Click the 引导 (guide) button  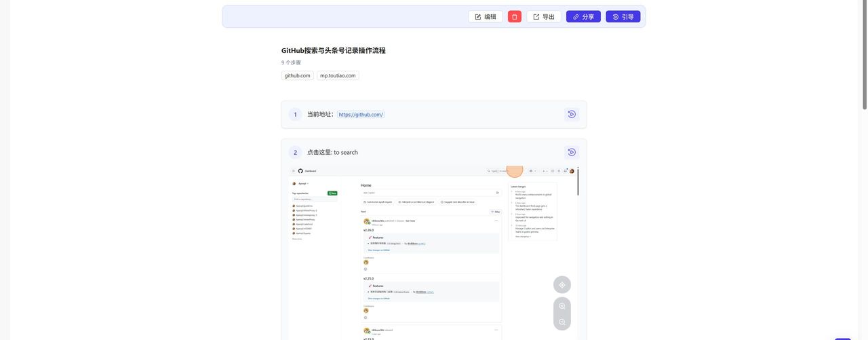(x=623, y=17)
